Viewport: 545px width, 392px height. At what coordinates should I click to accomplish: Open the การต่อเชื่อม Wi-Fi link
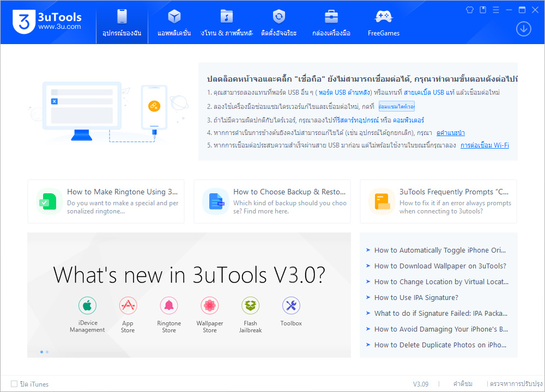[x=485, y=145]
